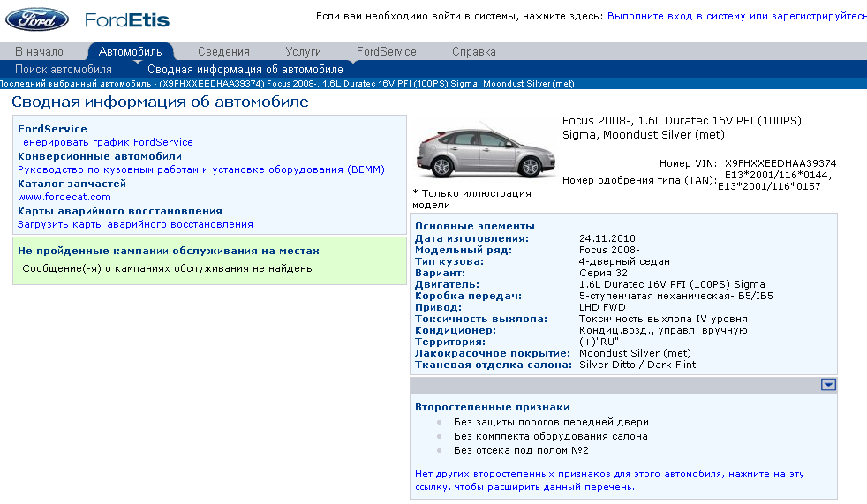The height and width of the screenshot is (504, 867).
Task: Click the 'Focus 2008-' model range value
Action: tap(609, 250)
